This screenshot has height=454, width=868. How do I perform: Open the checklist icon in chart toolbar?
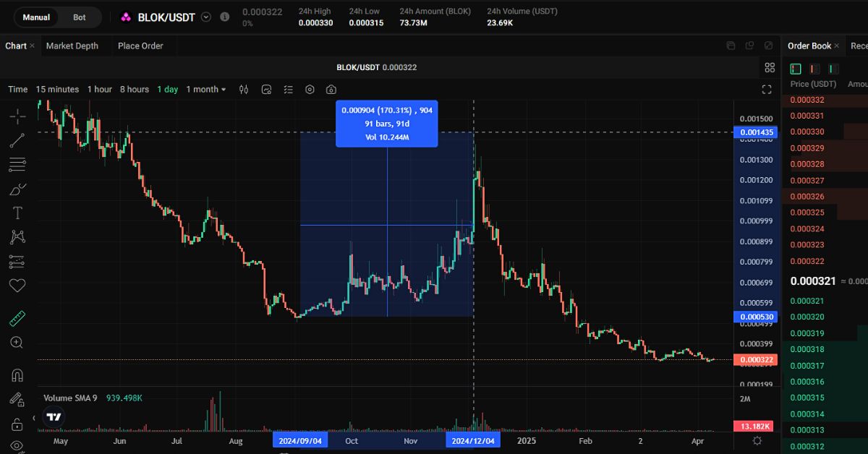289,90
